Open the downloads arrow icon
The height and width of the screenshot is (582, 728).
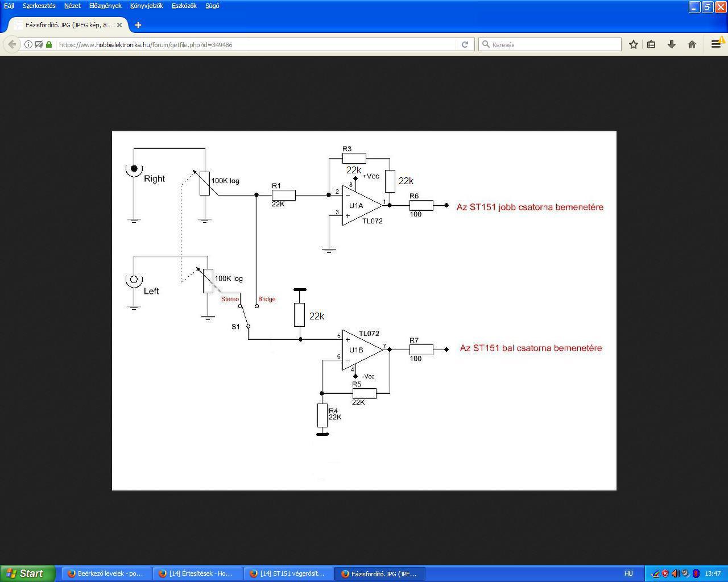tap(672, 44)
